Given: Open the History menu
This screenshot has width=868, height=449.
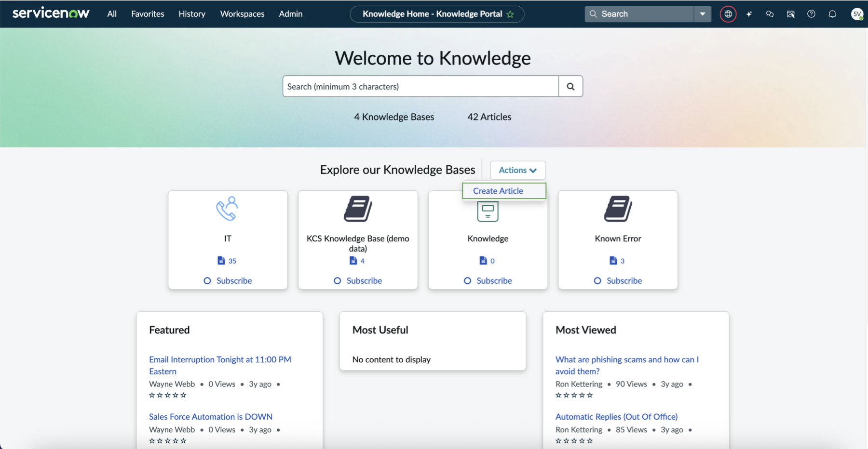Looking at the screenshot, I should click(x=192, y=14).
